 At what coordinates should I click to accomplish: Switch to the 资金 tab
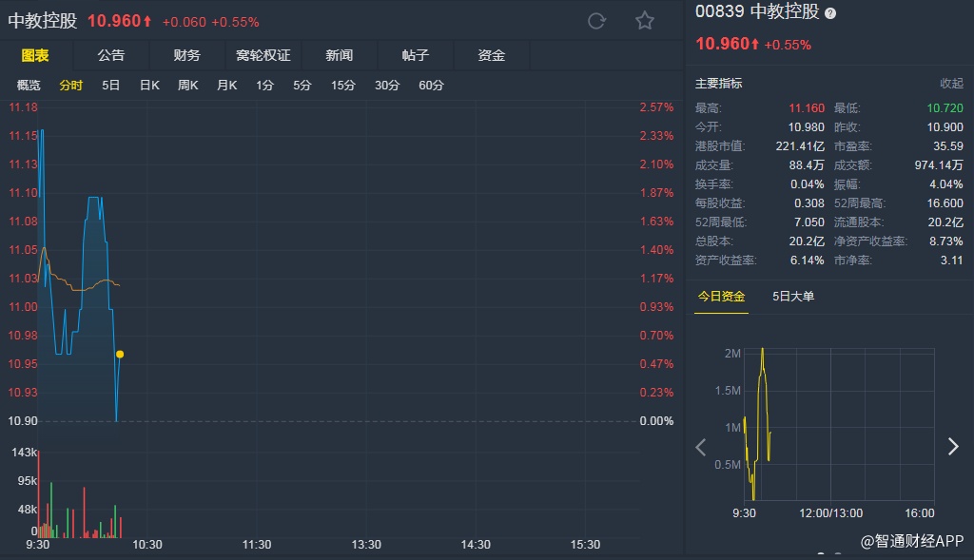(x=491, y=55)
